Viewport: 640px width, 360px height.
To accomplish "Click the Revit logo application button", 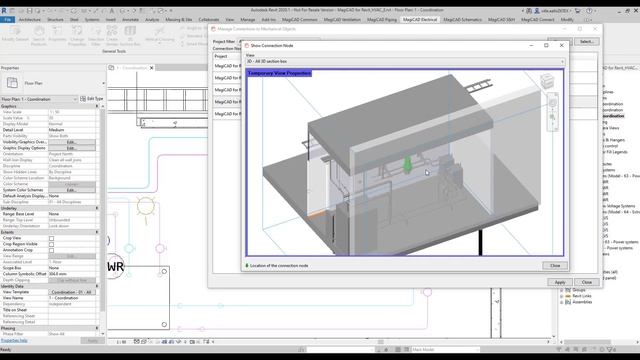I will click(x=4, y=11).
